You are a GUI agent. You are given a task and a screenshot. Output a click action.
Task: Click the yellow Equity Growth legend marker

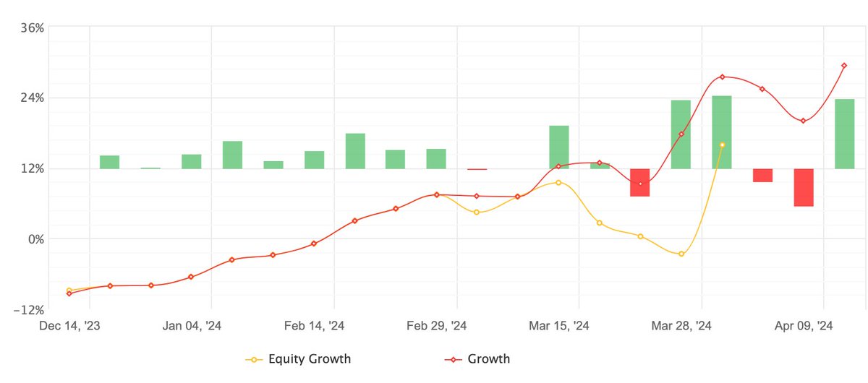tap(254, 359)
